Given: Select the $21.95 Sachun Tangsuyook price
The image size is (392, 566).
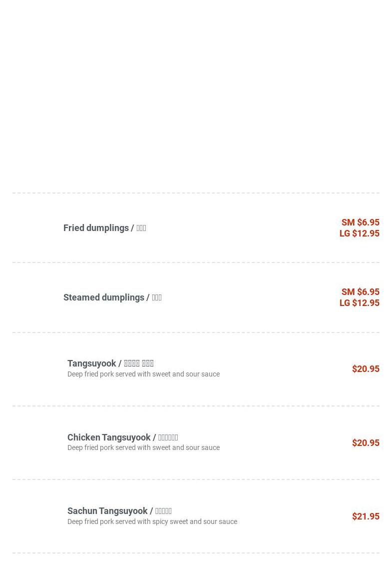Looking at the screenshot, I should point(366,516).
